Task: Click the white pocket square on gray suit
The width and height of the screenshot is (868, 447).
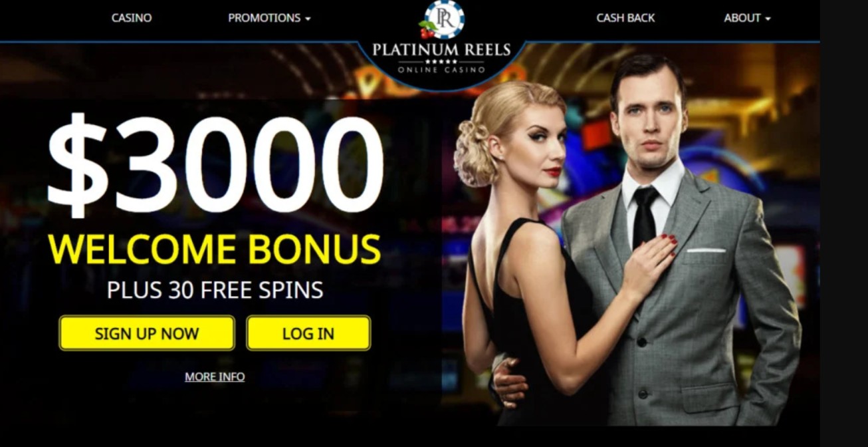Action: (x=706, y=250)
